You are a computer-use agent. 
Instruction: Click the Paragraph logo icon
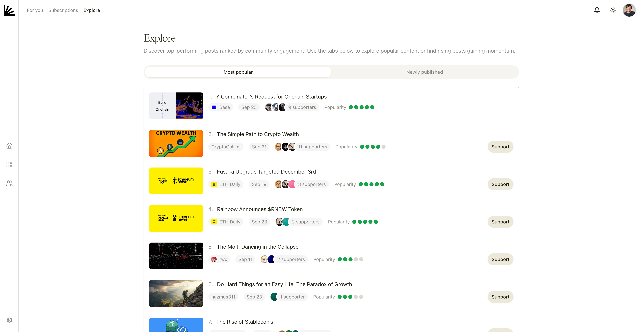click(9, 10)
